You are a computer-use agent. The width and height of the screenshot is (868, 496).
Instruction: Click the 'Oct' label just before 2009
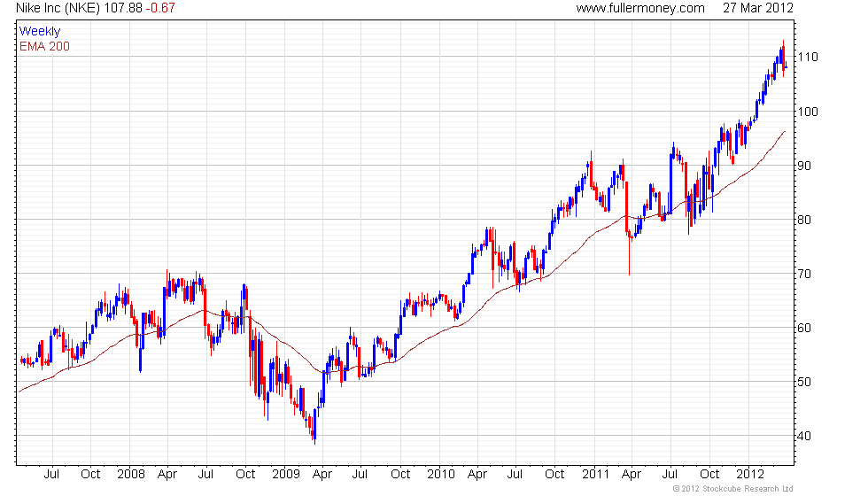click(245, 474)
